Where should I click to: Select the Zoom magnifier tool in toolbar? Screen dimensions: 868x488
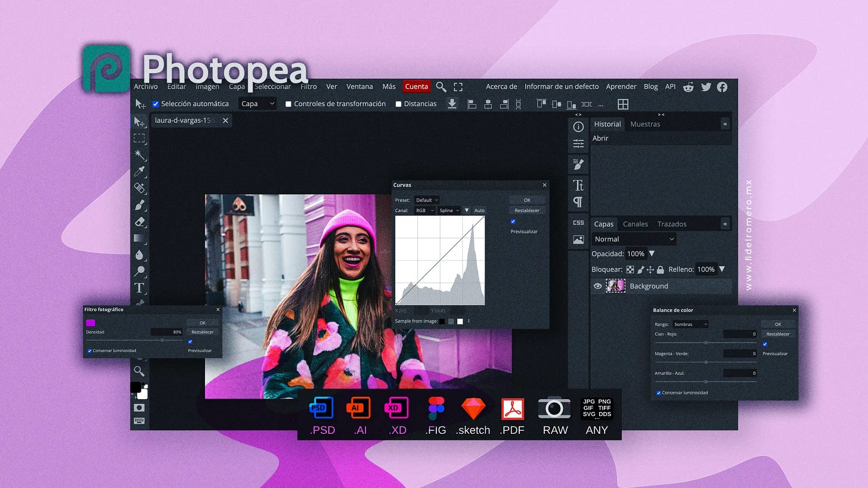pos(139,372)
